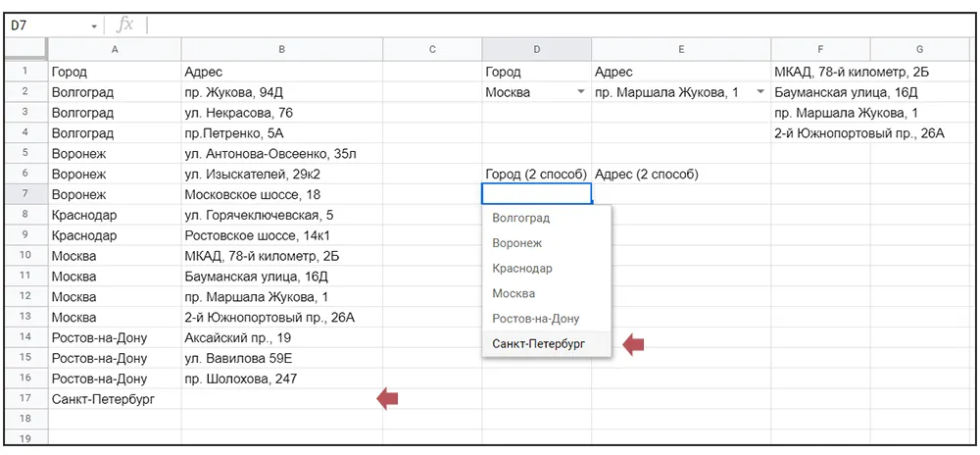Select column A header

click(115, 50)
